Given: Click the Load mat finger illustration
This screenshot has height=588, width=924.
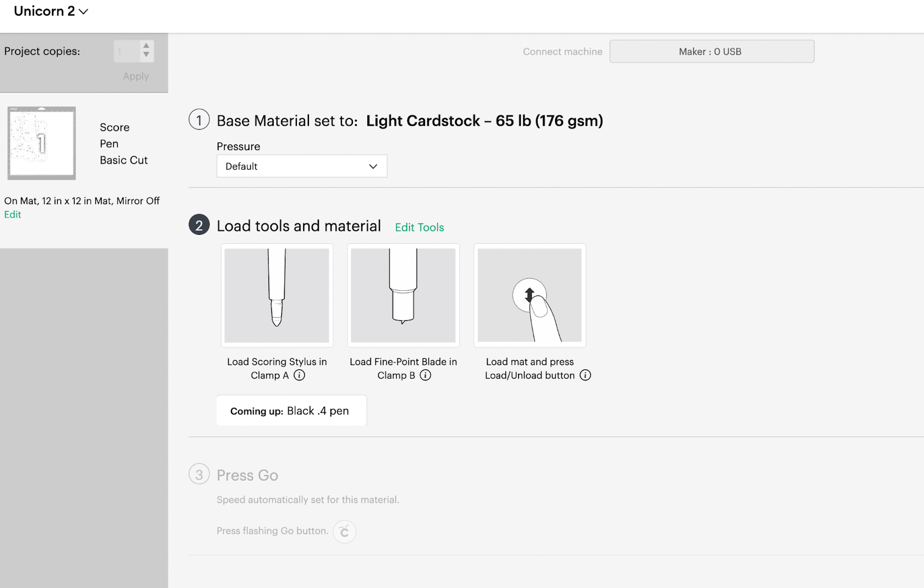Looking at the screenshot, I should pos(530,295).
